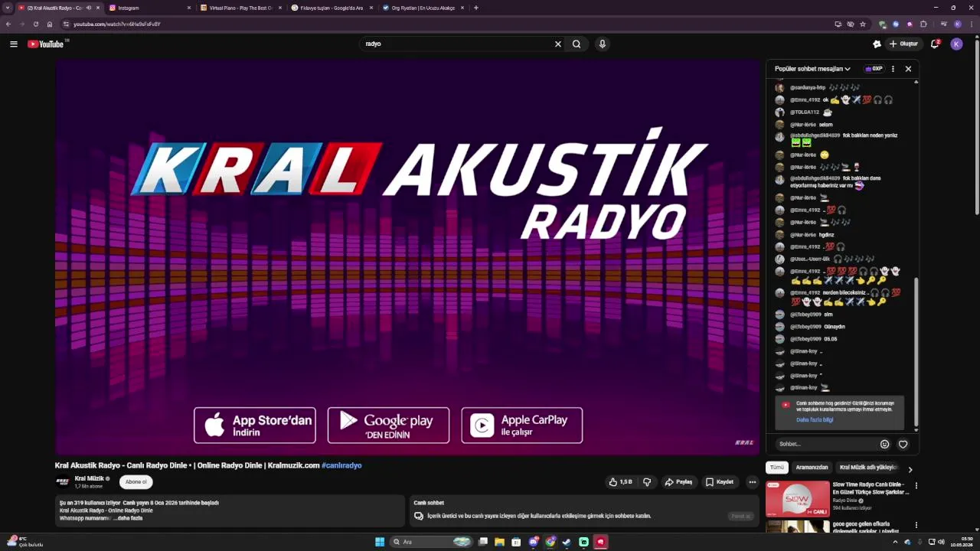
Task: Open the account avatar menu
Action: 956,44
